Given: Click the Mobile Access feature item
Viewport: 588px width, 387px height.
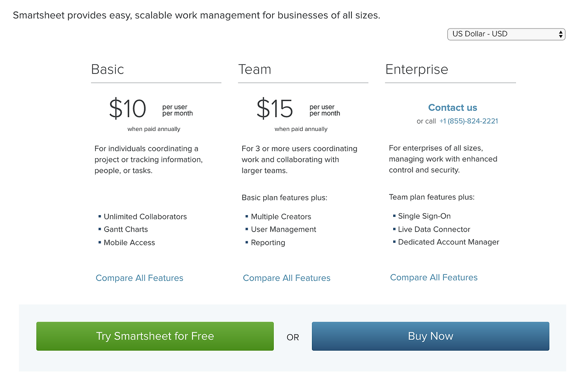Looking at the screenshot, I should [130, 243].
